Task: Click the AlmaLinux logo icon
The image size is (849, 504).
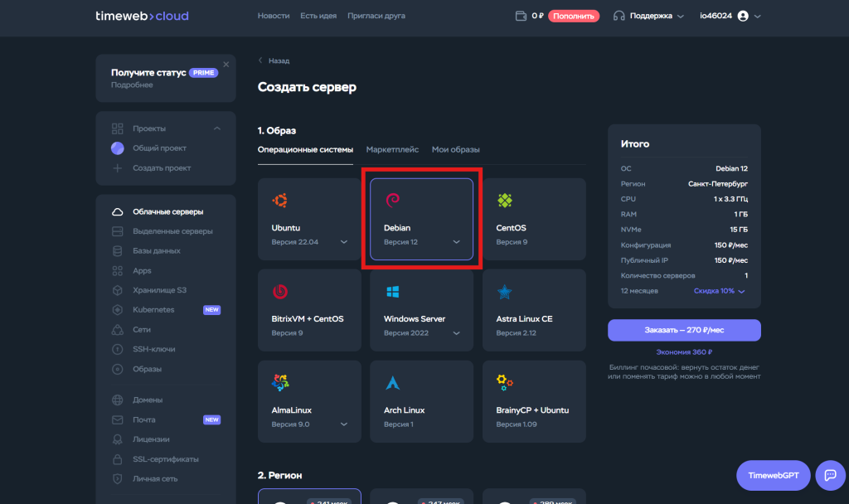Action: click(280, 383)
